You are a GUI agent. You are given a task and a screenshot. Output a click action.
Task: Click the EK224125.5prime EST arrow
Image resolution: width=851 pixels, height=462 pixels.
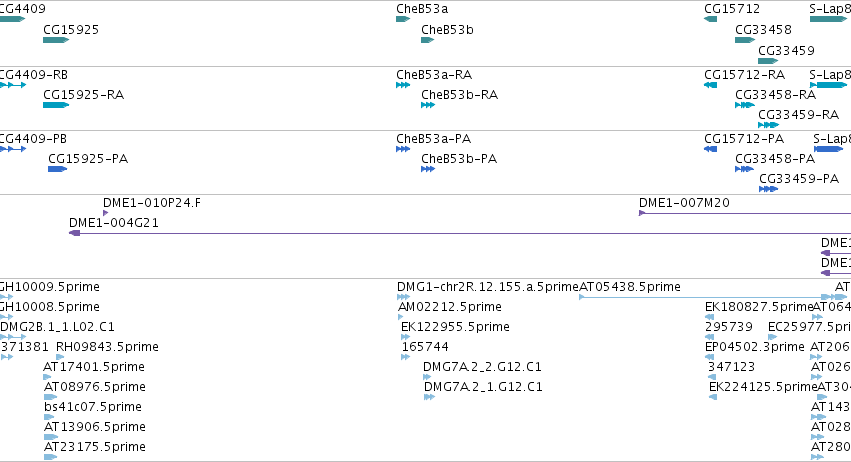point(713,397)
